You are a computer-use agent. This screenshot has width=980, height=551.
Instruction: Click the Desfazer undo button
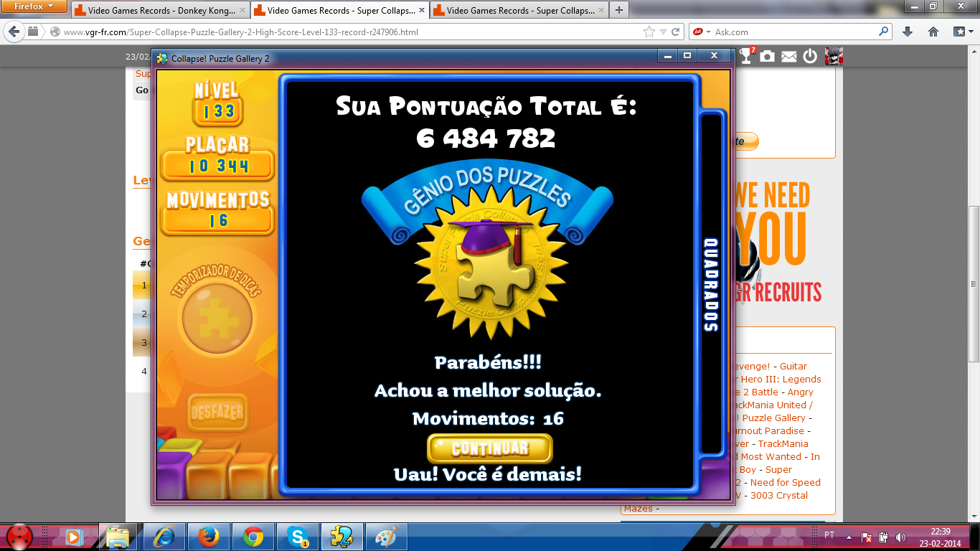click(217, 413)
